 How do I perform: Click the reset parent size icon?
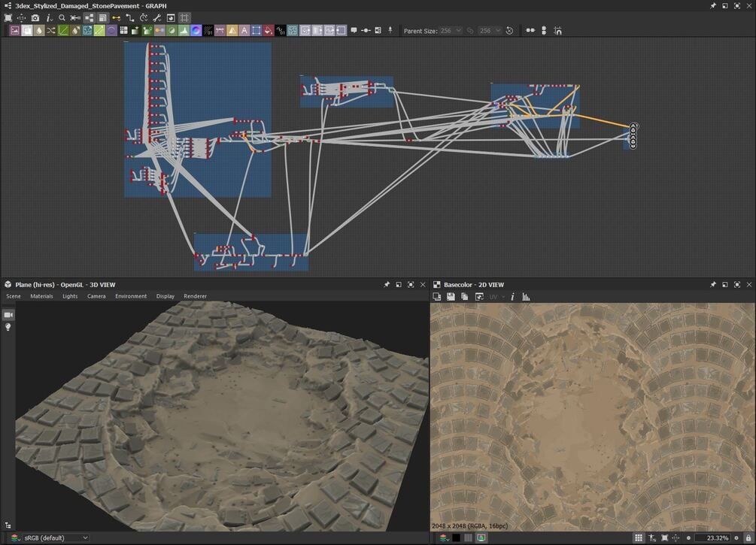(509, 30)
